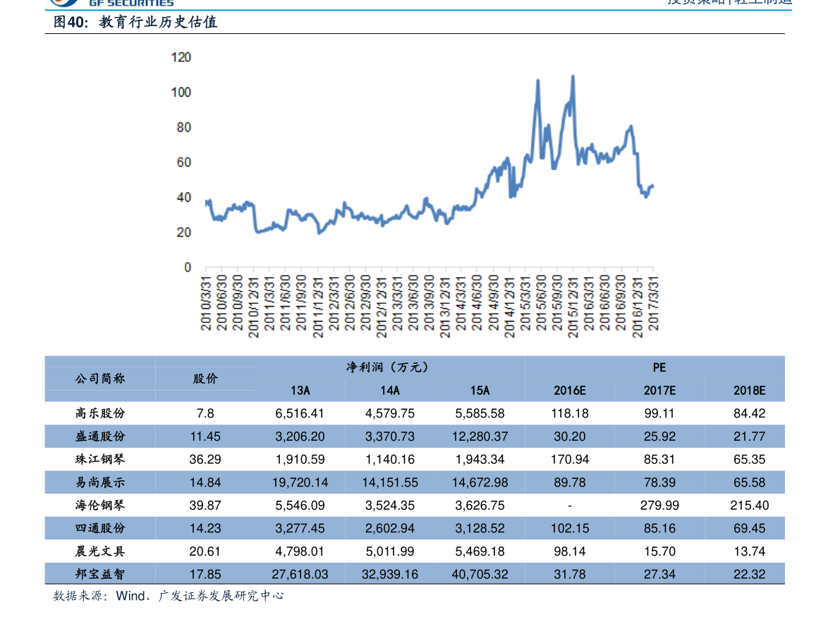The image size is (840, 617).
Task: Click the 2010/3/31 date on the x-axis
Action: point(206,303)
